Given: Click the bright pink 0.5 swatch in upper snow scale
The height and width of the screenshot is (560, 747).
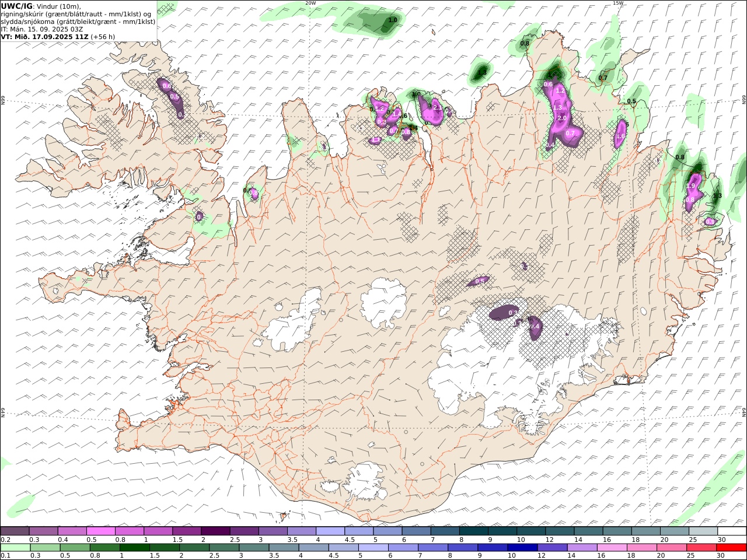Looking at the screenshot, I should (x=101, y=531).
